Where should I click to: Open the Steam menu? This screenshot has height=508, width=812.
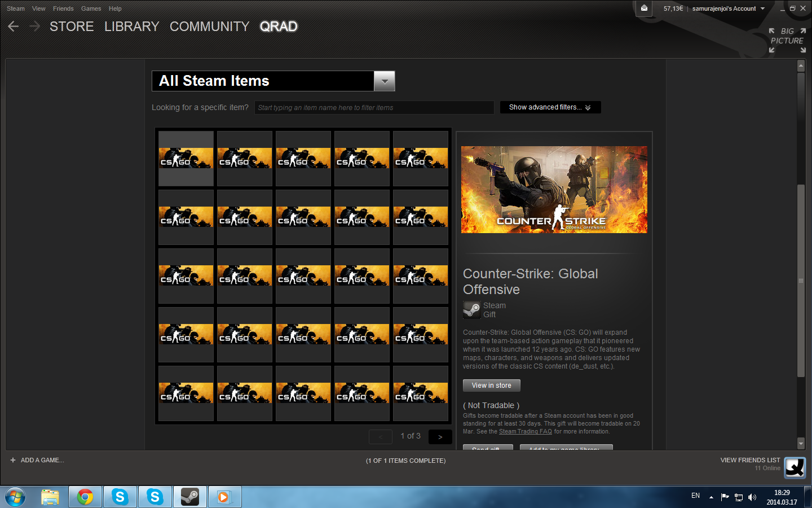[16, 8]
